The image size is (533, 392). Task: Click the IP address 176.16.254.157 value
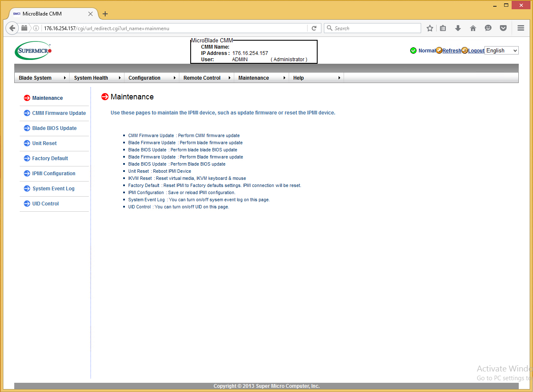click(250, 53)
